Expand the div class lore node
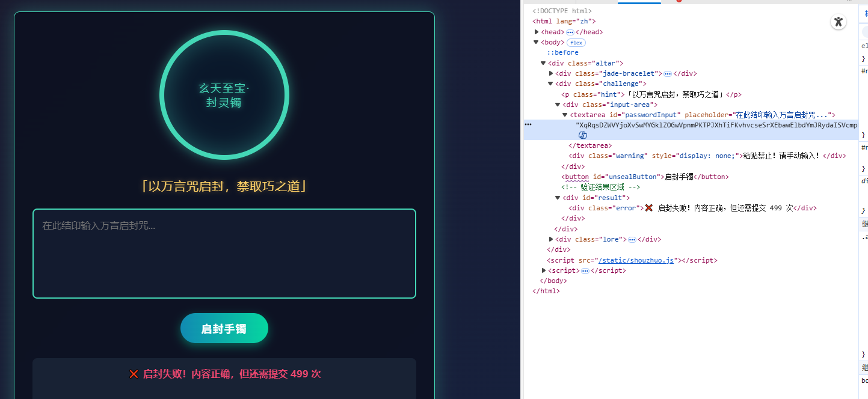This screenshot has height=399, width=868. tap(551, 239)
